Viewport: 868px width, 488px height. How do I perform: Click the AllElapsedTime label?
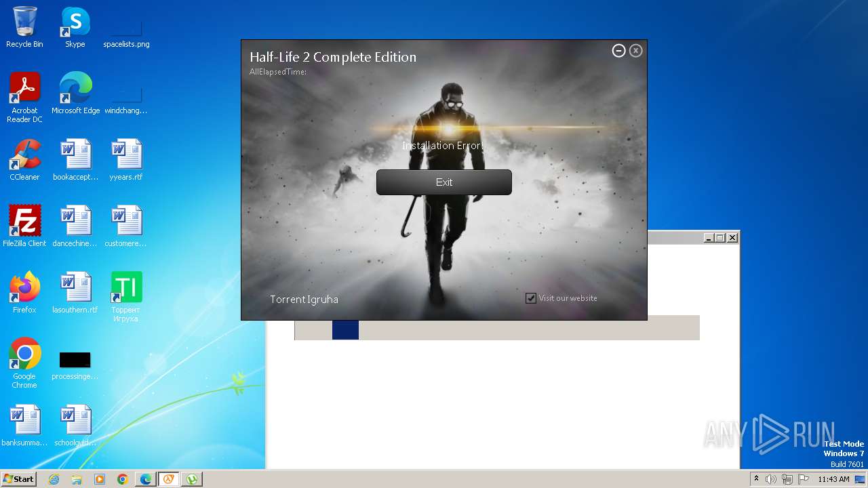pyautogui.click(x=278, y=72)
